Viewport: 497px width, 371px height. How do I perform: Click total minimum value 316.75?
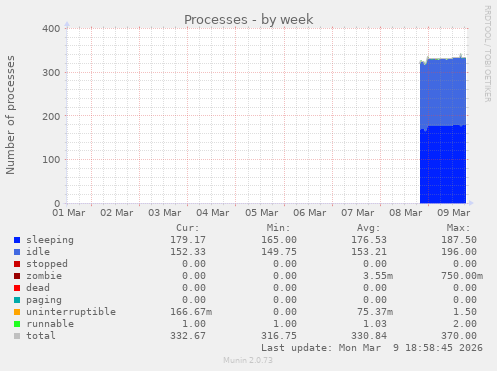click(279, 336)
